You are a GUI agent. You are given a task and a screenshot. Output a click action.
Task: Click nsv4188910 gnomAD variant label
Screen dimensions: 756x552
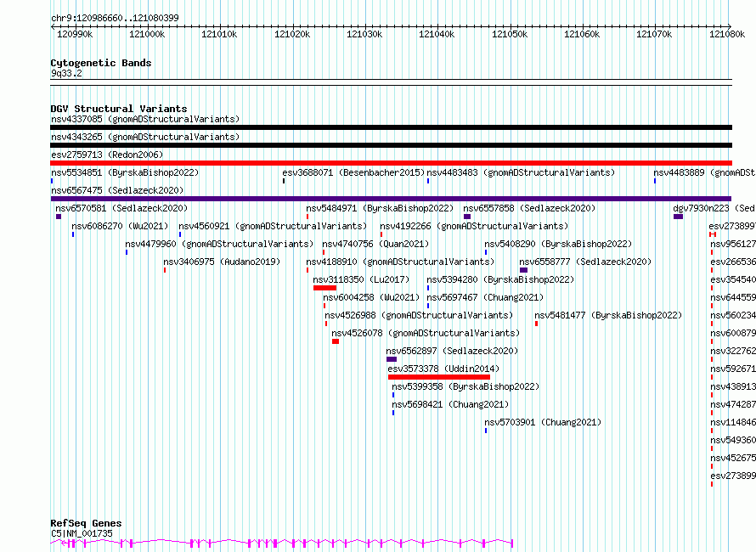tap(400, 262)
